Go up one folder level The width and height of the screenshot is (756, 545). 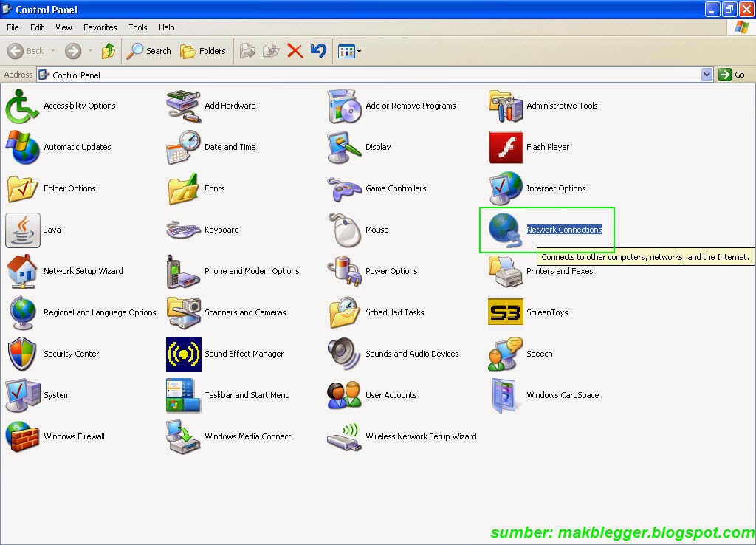pyautogui.click(x=109, y=51)
